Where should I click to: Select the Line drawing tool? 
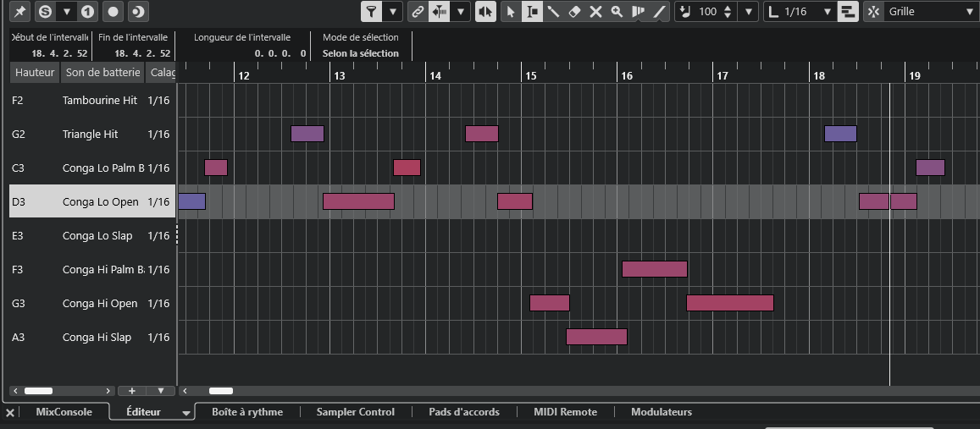[x=659, y=12]
